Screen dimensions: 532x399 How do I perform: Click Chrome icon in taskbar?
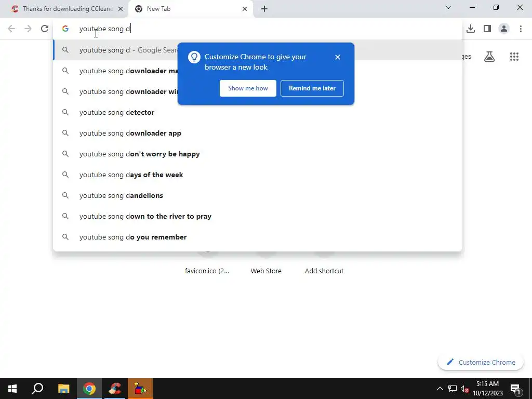[x=89, y=389]
